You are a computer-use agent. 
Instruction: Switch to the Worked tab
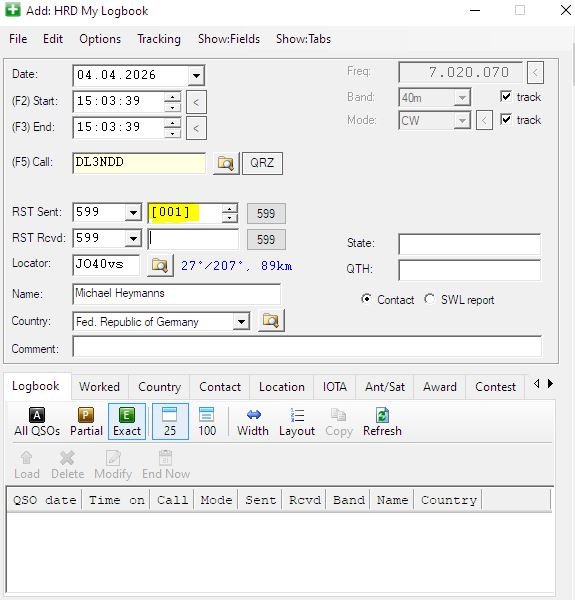(x=99, y=386)
